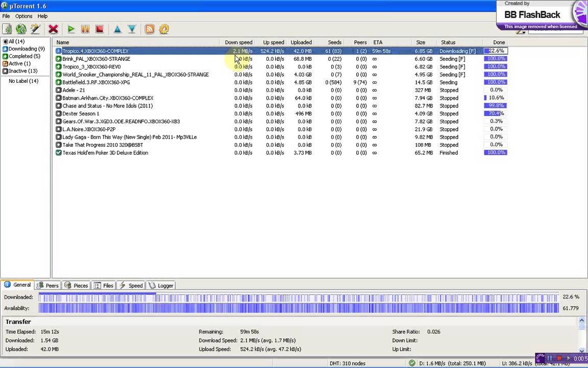Select Active (1) category in sidebar
Image resolution: width=588 pixels, height=368 pixels.
point(16,63)
